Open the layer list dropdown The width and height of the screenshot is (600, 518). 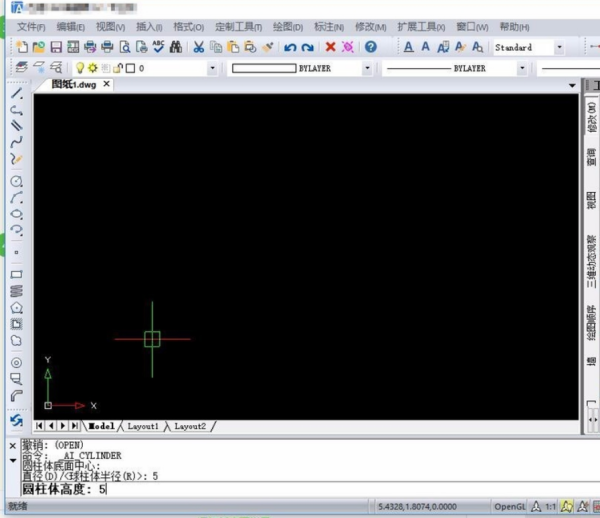(214, 68)
